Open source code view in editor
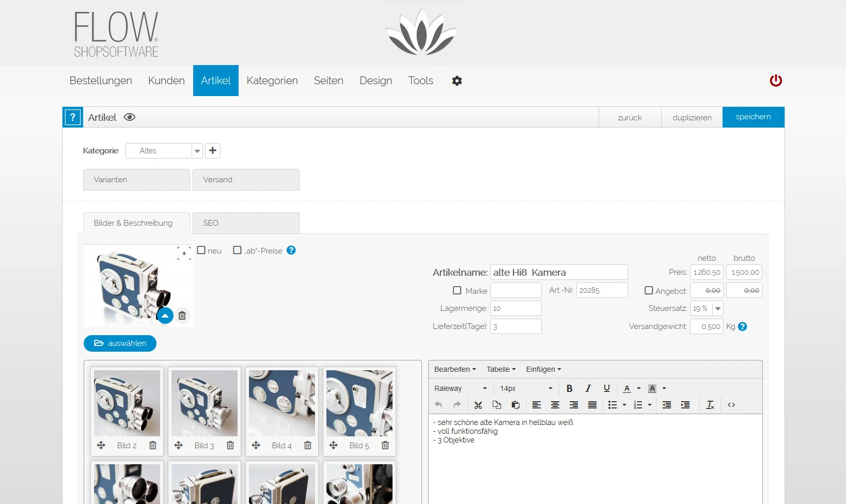The image size is (846, 504). pos(731,405)
